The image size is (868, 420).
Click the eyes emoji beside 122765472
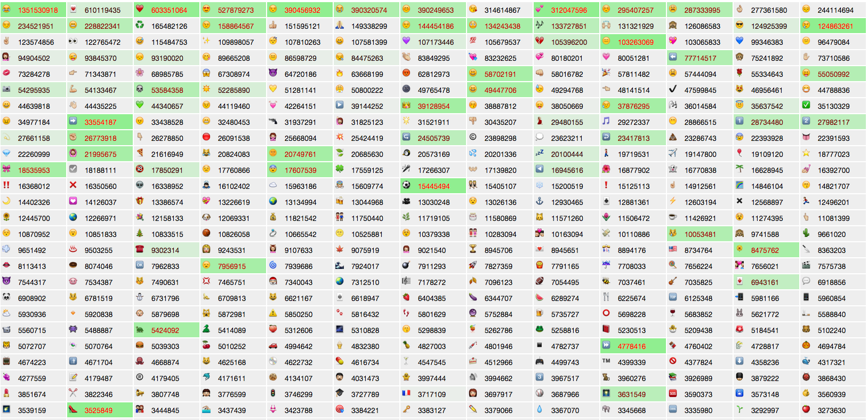[x=73, y=41]
